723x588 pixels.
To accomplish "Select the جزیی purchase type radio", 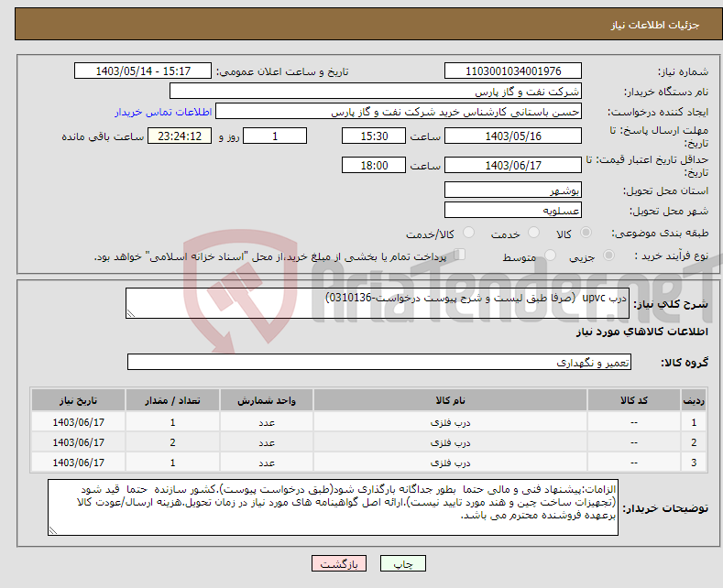I will tap(608, 255).
